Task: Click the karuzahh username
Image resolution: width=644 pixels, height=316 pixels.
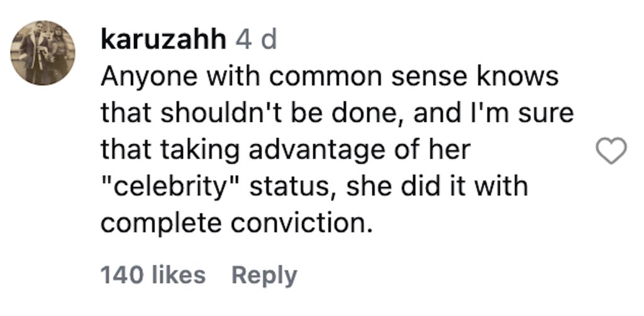Action: pyautogui.click(x=163, y=42)
